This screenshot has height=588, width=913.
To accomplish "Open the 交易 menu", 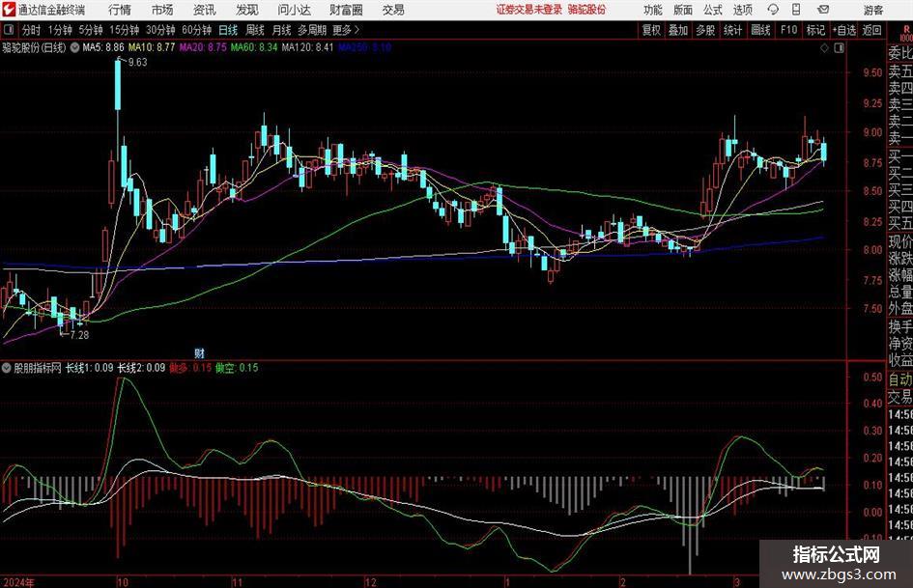I will [x=393, y=10].
